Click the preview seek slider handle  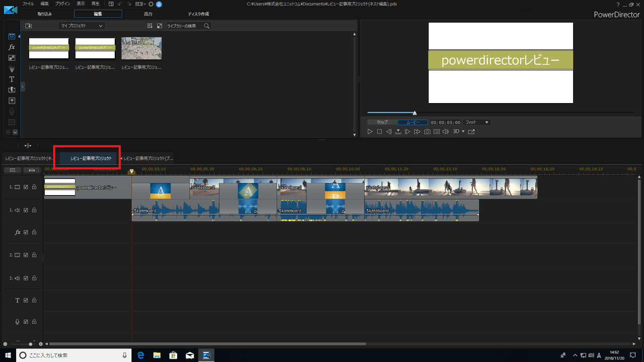tap(415, 113)
